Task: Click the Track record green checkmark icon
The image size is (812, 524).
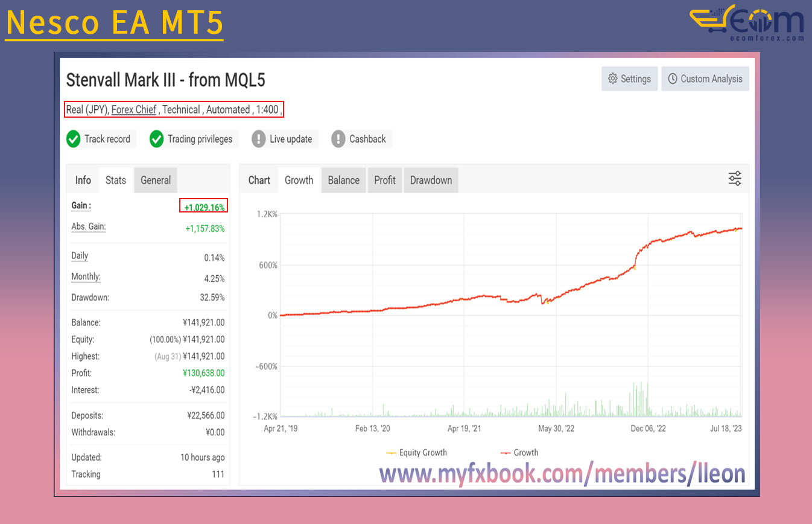Action: point(73,139)
